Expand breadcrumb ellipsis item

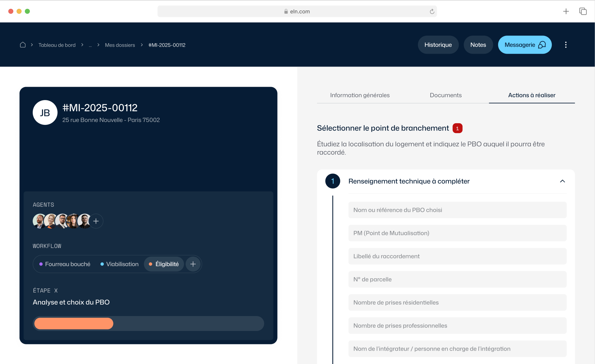pyautogui.click(x=90, y=45)
